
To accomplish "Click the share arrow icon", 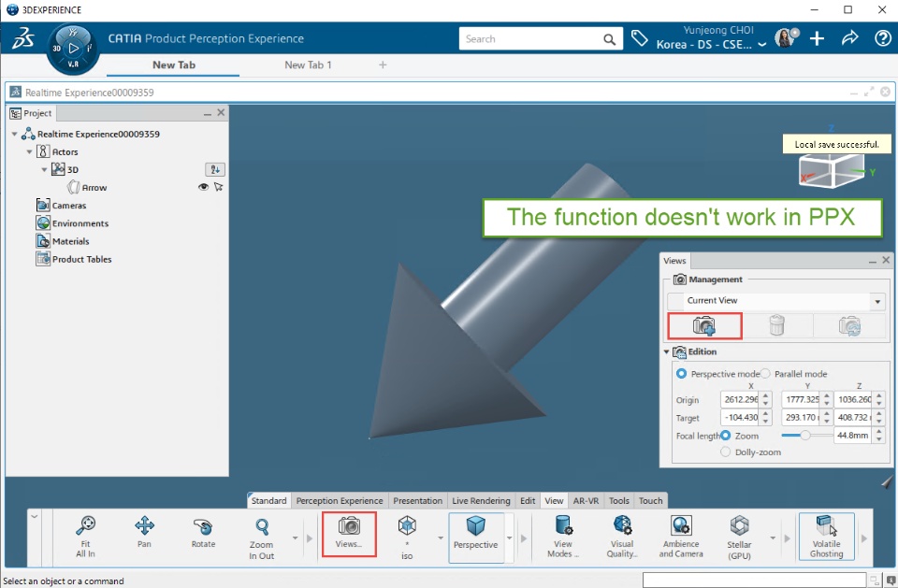I will (x=850, y=38).
